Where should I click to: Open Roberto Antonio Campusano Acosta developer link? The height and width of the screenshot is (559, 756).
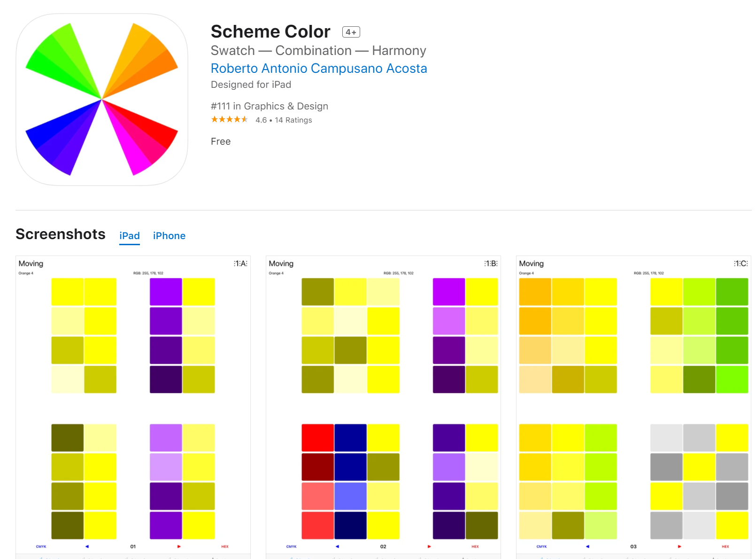pos(319,69)
